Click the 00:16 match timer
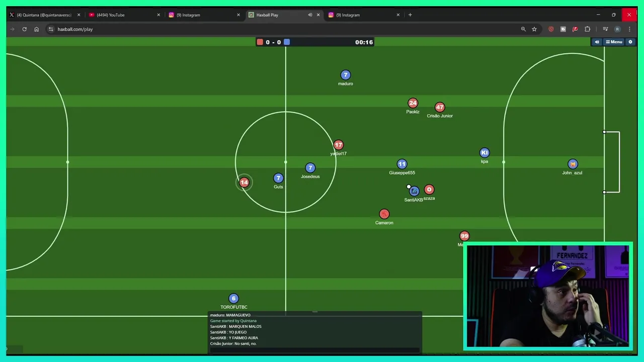This screenshot has height=362, width=644. [x=364, y=42]
